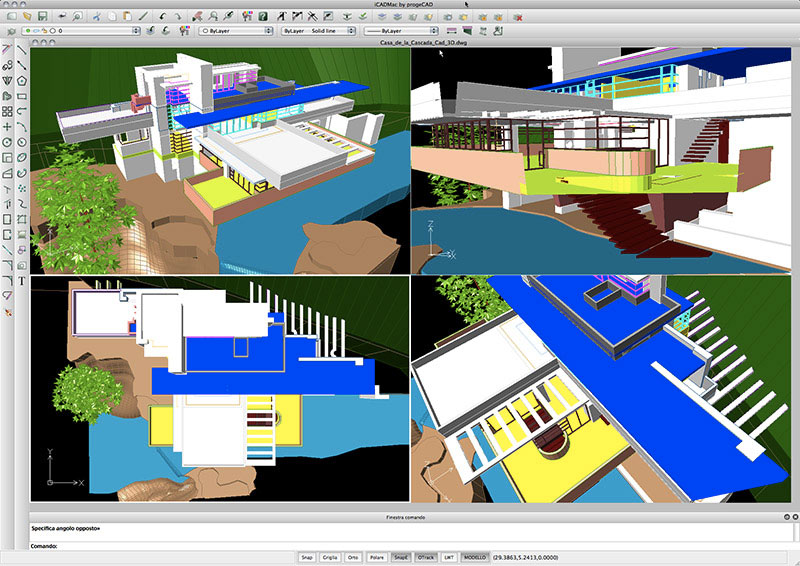The height and width of the screenshot is (566, 800).
Task: Click the layer manager icon left of layer dropdown
Action: (x=10, y=31)
